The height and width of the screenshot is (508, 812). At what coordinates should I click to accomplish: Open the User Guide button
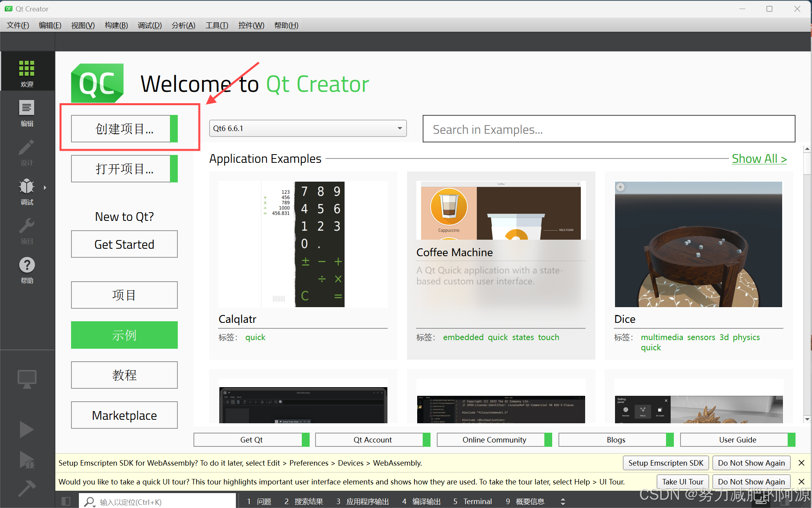tap(738, 440)
